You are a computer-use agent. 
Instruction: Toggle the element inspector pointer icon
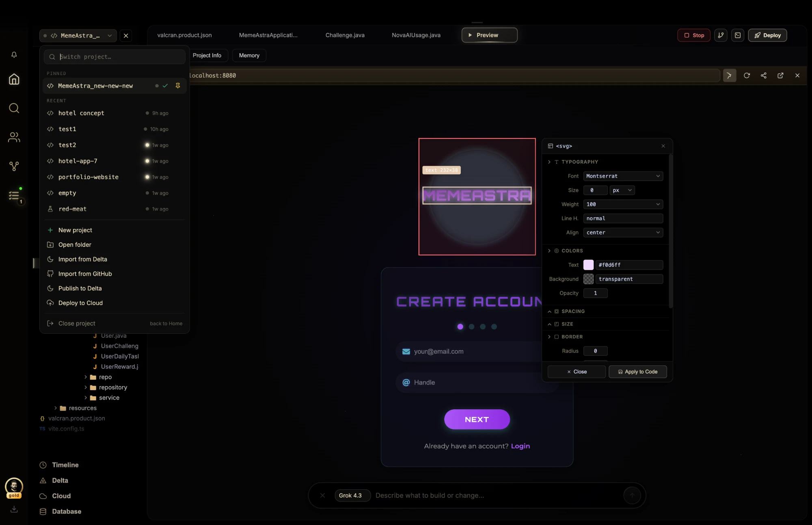coord(729,76)
